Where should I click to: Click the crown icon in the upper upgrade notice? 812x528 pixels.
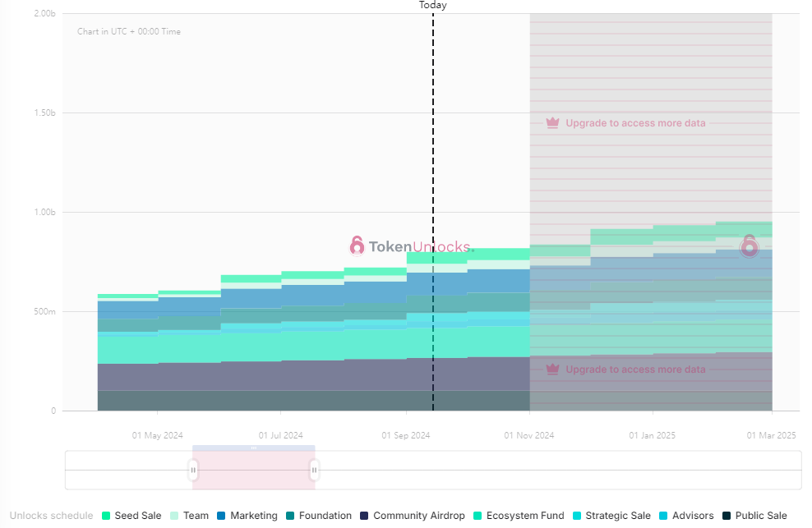552,123
